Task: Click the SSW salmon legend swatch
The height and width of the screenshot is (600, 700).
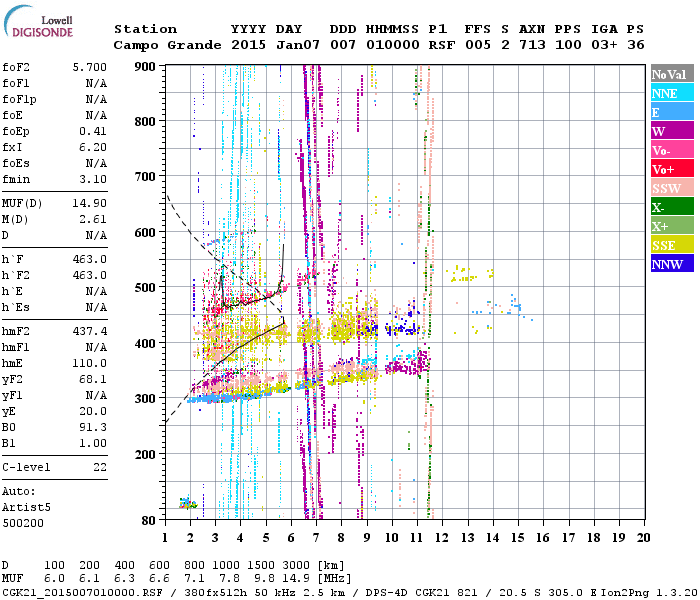Action: coord(672,188)
